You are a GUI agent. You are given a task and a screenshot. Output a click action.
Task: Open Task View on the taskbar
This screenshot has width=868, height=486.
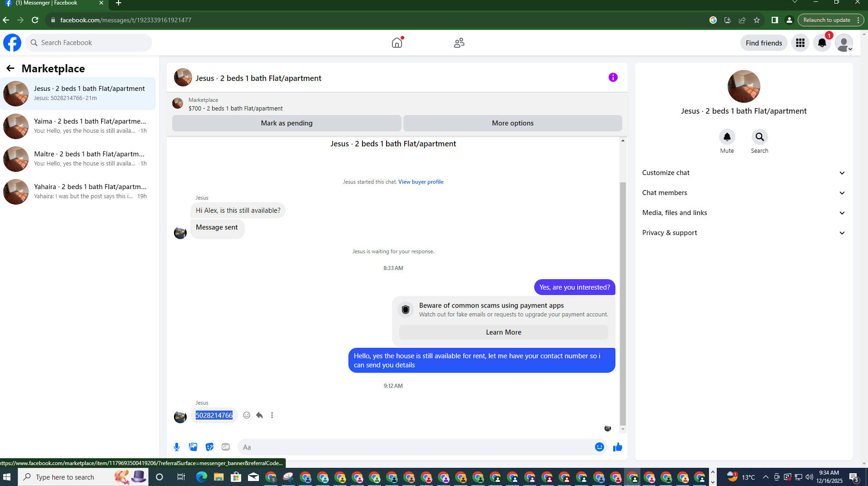(x=181, y=477)
